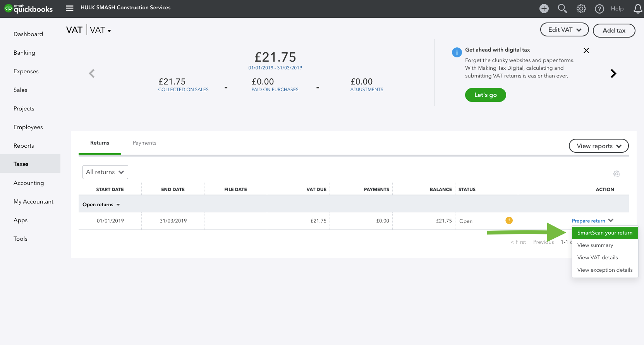Open the notifications bell
Screen dimensions: 644x345
click(637, 9)
